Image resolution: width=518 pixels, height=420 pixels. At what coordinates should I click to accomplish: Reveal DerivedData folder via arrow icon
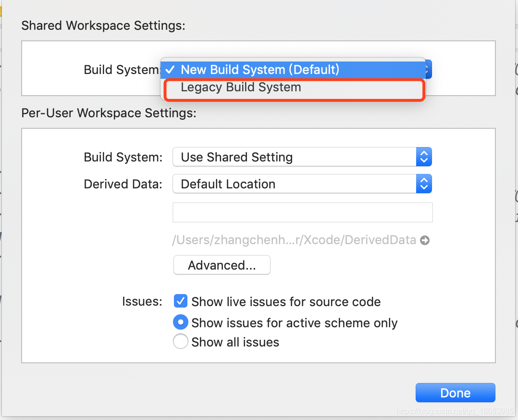pyautogui.click(x=425, y=240)
